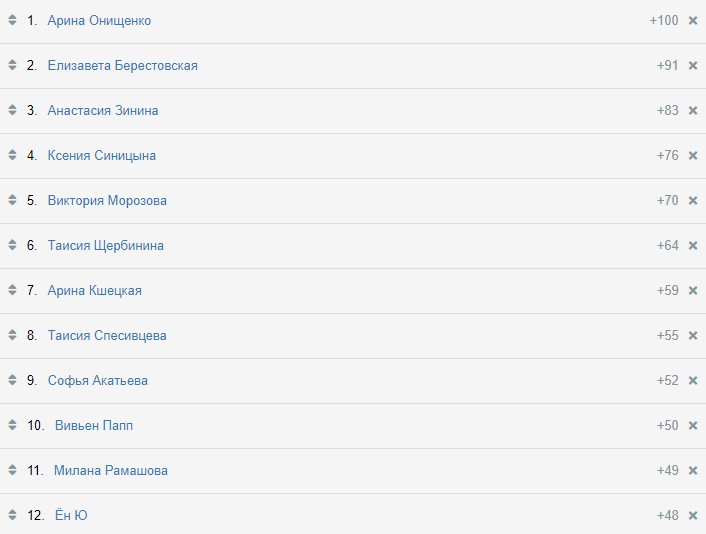This screenshot has height=534, width=706.
Task: Remove Ён Ю from the ranking
Action: point(693,516)
